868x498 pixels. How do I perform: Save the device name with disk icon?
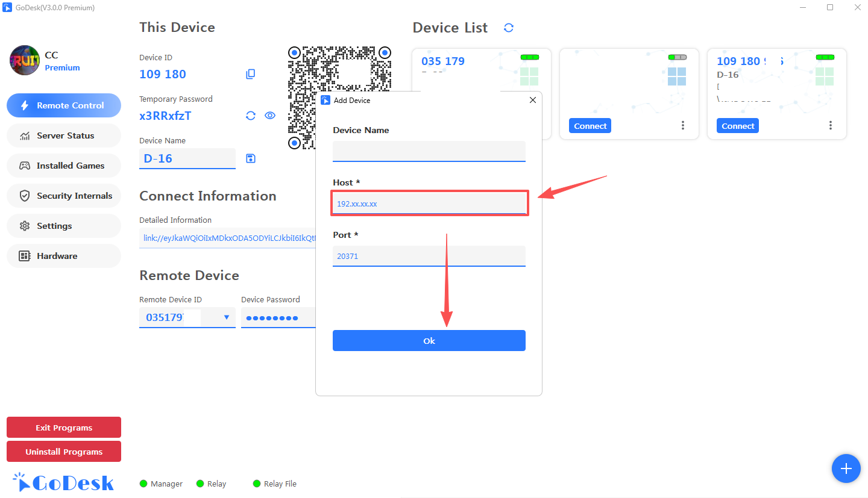[251, 158]
